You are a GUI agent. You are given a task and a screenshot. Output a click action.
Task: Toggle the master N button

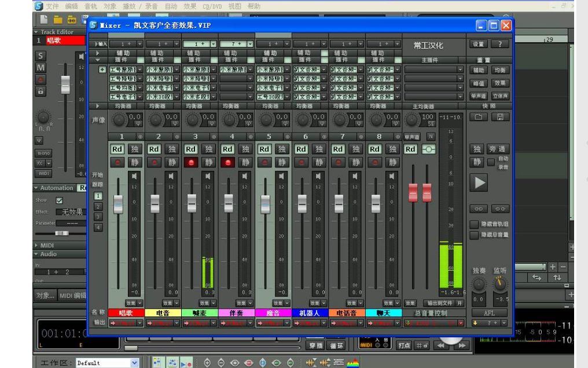tap(431, 137)
